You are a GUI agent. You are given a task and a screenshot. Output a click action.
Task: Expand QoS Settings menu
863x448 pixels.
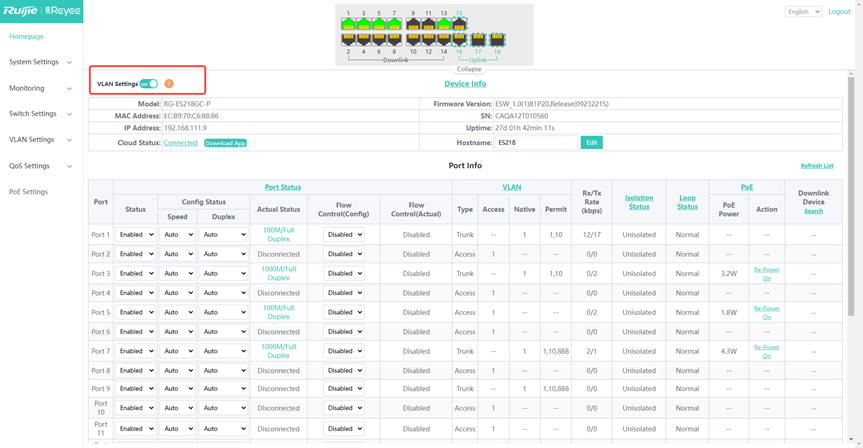[x=40, y=166]
